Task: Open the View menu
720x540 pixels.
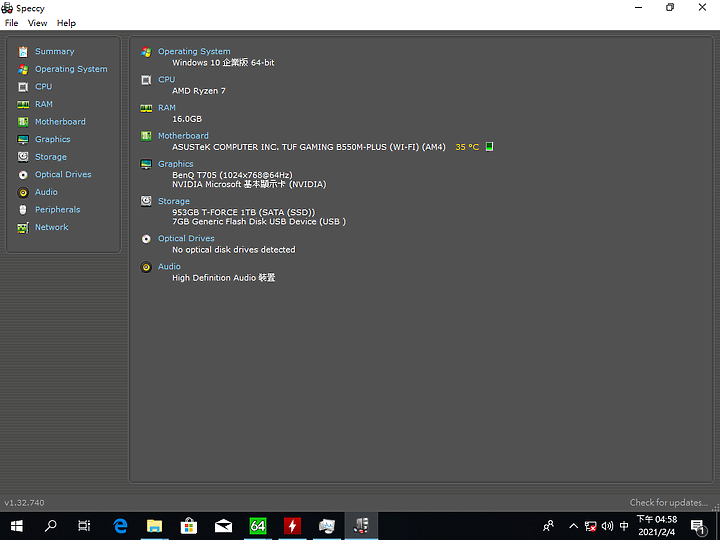Action: 37,23
